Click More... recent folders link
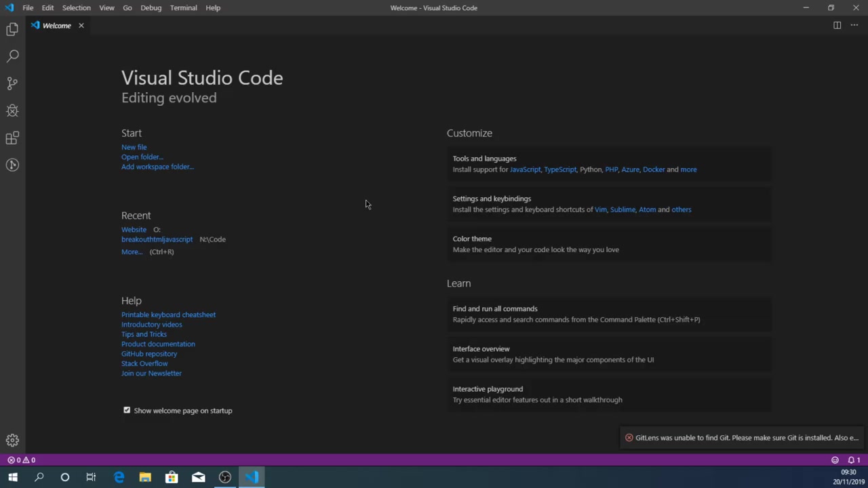Viewport: 868px width, 488px height. click(x=132, y=251)
